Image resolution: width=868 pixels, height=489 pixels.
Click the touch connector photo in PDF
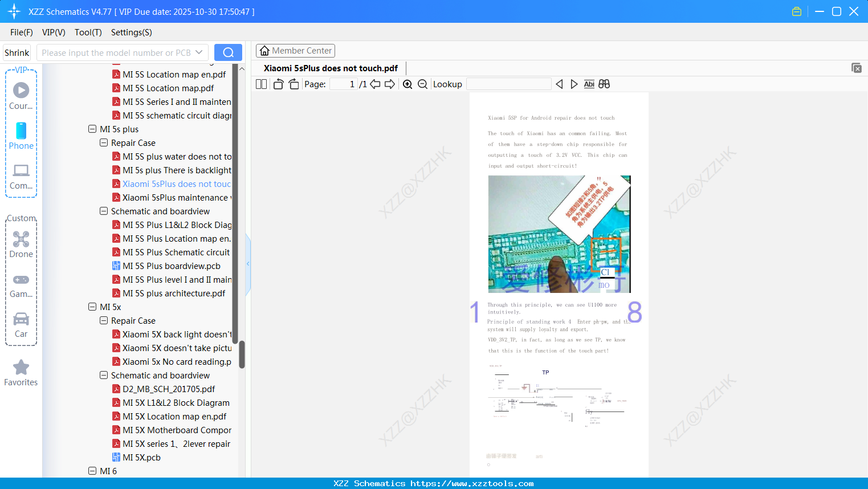tap(559, 234)
